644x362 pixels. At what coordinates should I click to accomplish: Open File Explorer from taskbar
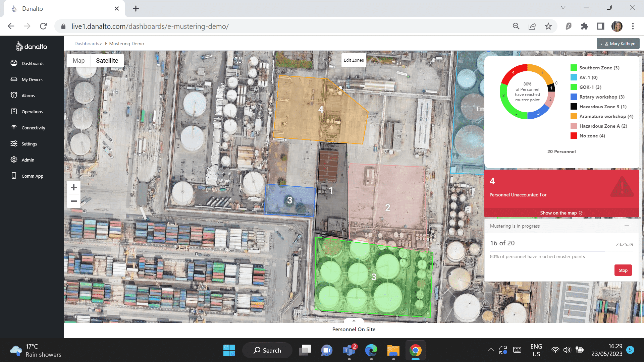(393, 350)
